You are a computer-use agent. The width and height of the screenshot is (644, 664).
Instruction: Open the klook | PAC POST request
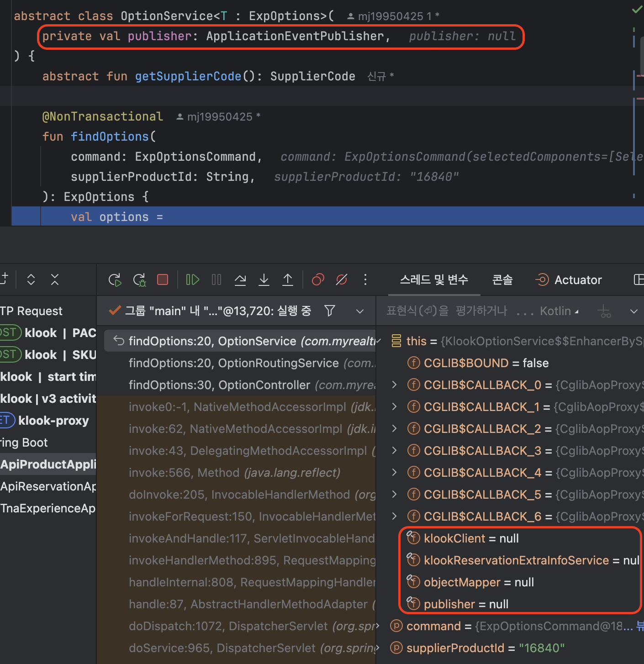48,333
